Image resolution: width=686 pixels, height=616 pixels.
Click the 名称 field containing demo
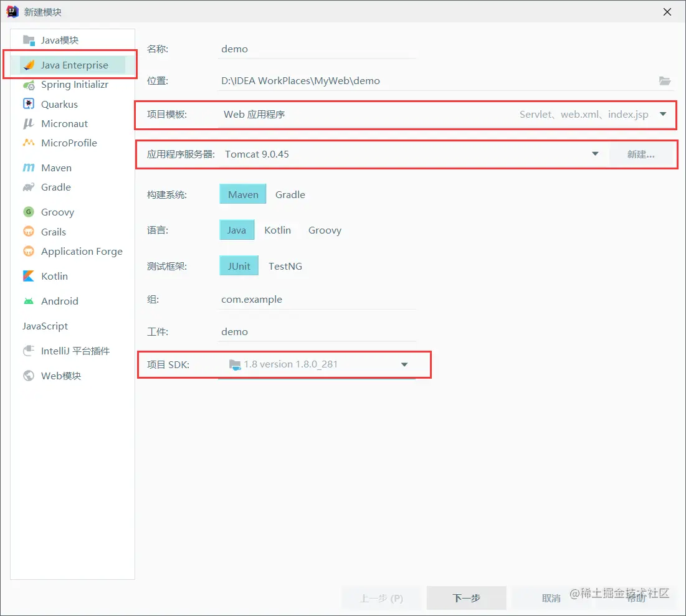tap(317, 49)
